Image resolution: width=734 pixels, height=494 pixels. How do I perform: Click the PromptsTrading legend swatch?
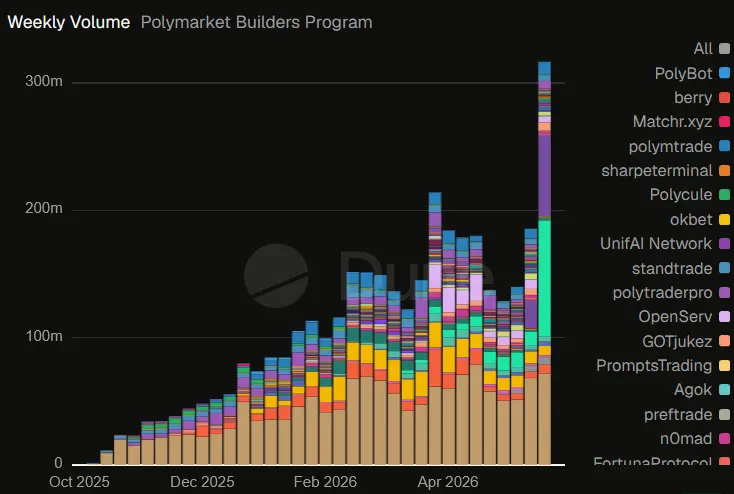tap(724, 366)
